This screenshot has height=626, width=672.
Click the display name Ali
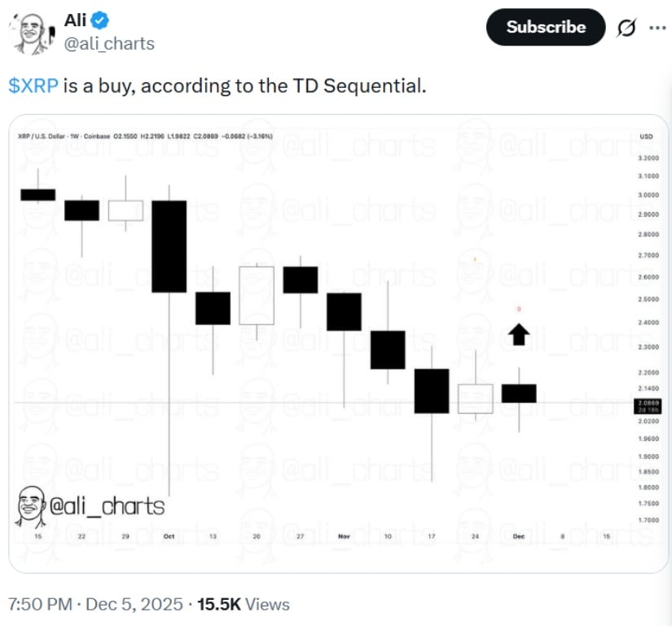(x=74, y=20)
